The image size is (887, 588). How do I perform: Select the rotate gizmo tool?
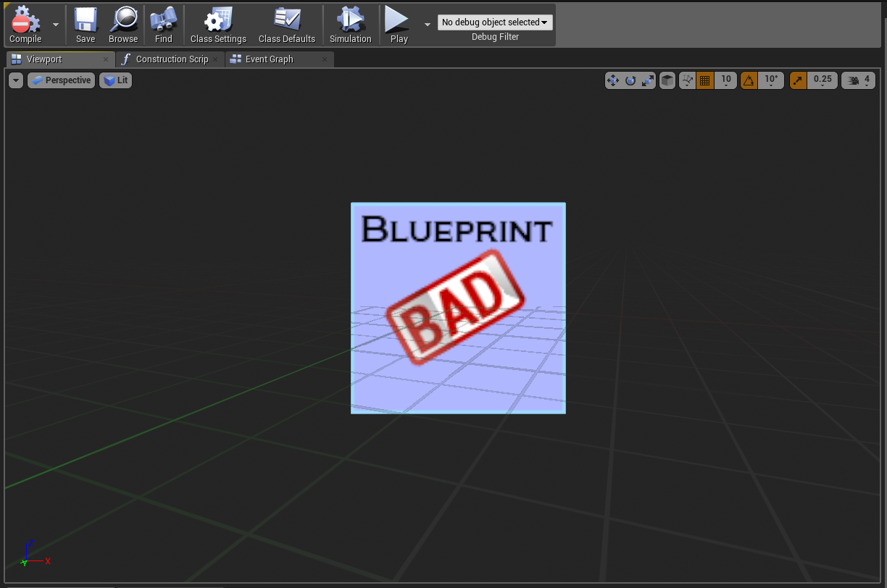[630, 80]
